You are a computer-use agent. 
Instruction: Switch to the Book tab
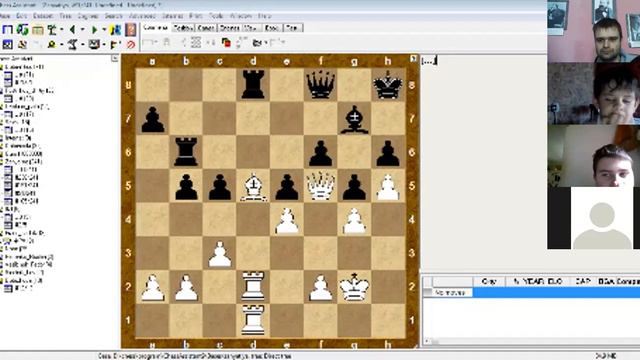272,28
